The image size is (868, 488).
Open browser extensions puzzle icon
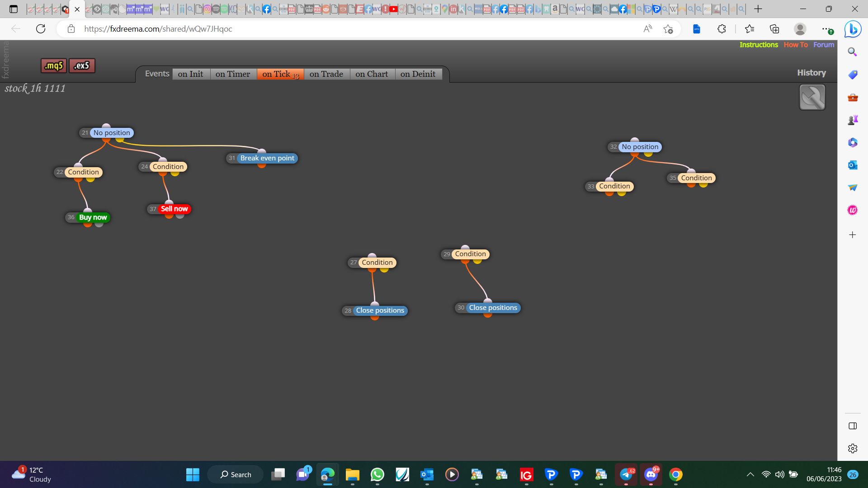722,29
